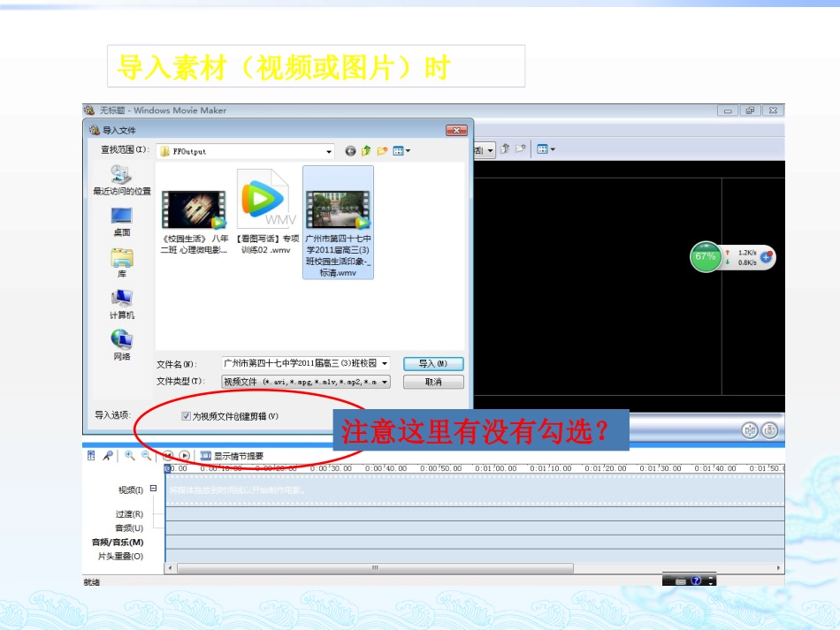Viewport: 840px width, 630px height.
Task: Select 计算机 computer in places sidebar
Action: [122, 304]
